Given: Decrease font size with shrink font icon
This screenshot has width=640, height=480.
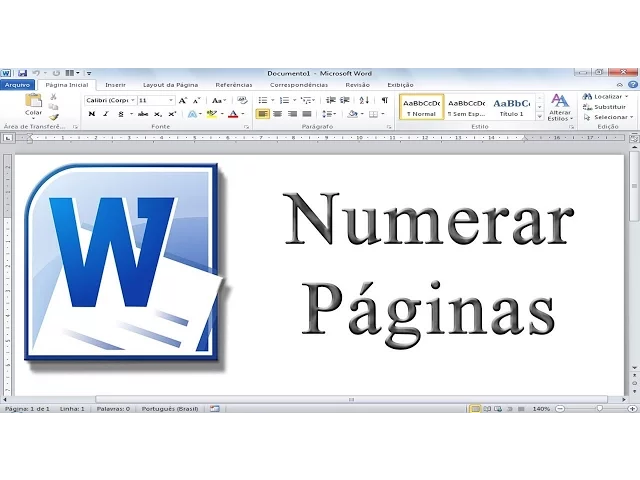Looking at the screenshot, I should [x=196, y=100].
